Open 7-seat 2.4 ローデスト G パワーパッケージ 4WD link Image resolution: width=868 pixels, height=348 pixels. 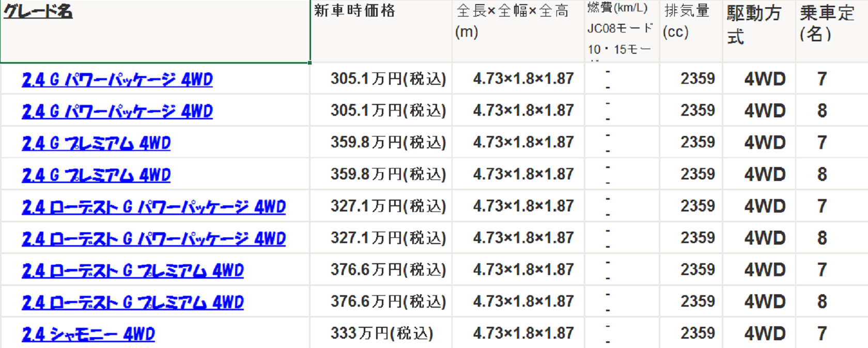click(x=153, y=207)
